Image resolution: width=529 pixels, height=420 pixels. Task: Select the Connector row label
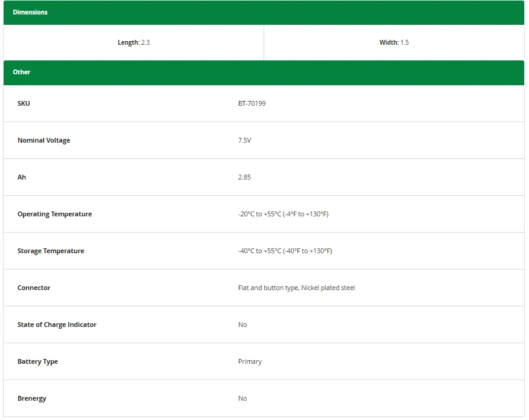click(x=34, y=288)
